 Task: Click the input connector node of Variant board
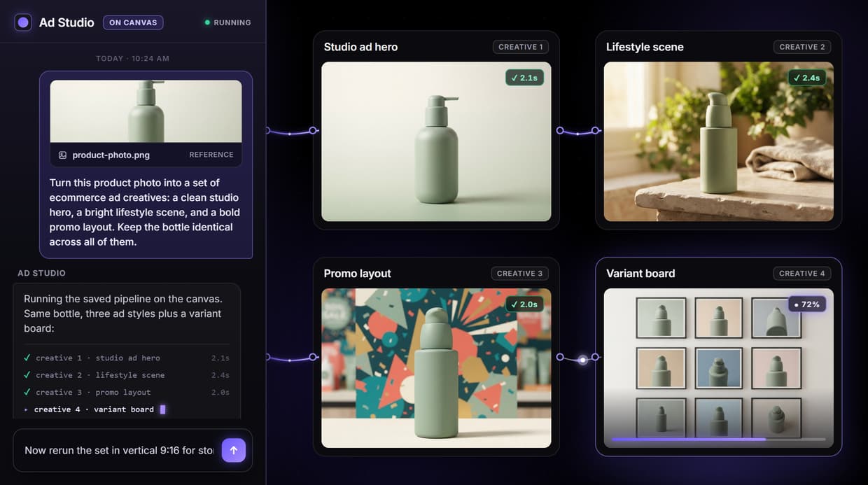pyautogui.click(x=595, y=357)
